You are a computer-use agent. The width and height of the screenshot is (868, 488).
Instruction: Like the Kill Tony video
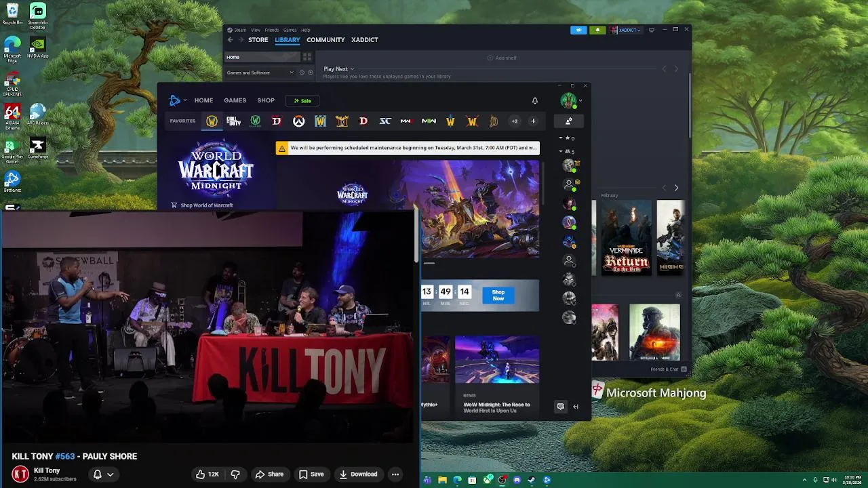pos(207,474)
